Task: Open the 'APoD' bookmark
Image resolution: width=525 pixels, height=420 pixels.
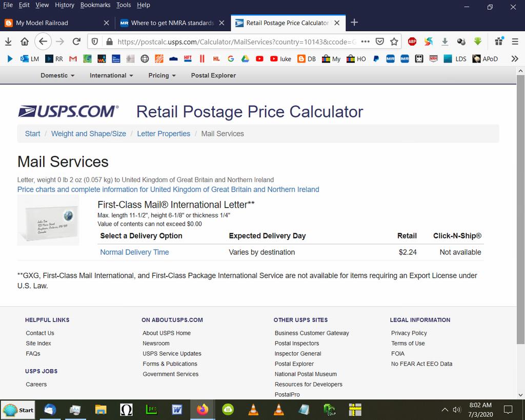Action: pos(485,59)
